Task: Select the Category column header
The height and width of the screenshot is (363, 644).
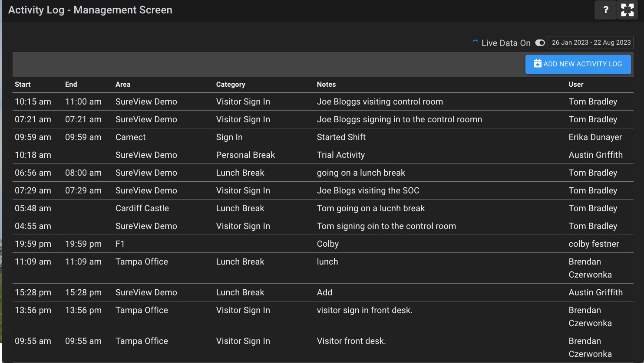Action: pos(231,84)
